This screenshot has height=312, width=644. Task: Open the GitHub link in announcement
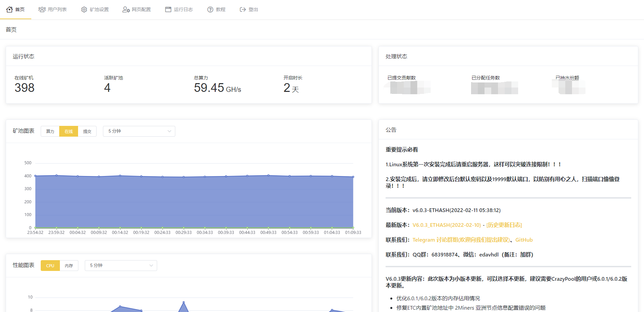coord(524,240)
